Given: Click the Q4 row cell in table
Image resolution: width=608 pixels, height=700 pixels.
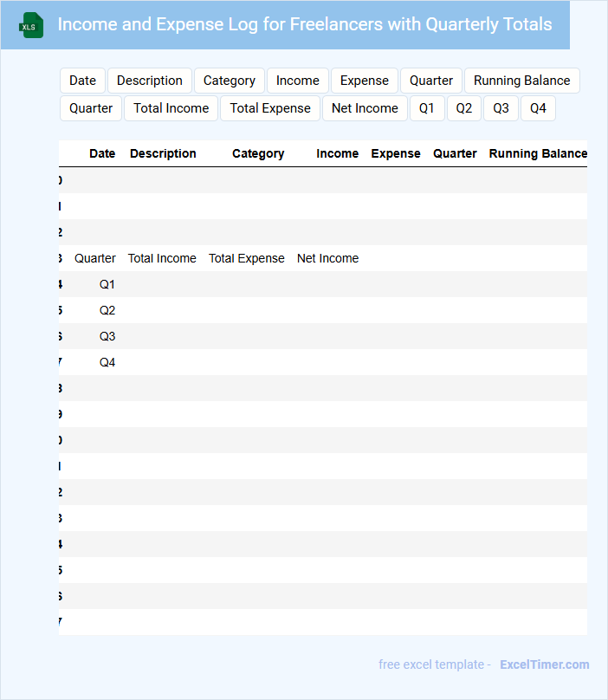Looking at the screenshot, I should click(x=107, y=362).
